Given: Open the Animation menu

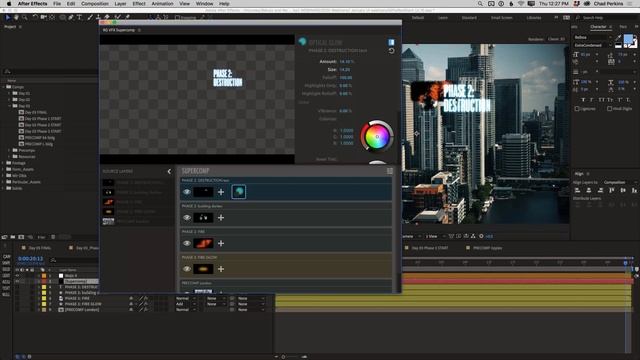Looking at the screenshot, I should pyautogui.click(x=162, y=4).
